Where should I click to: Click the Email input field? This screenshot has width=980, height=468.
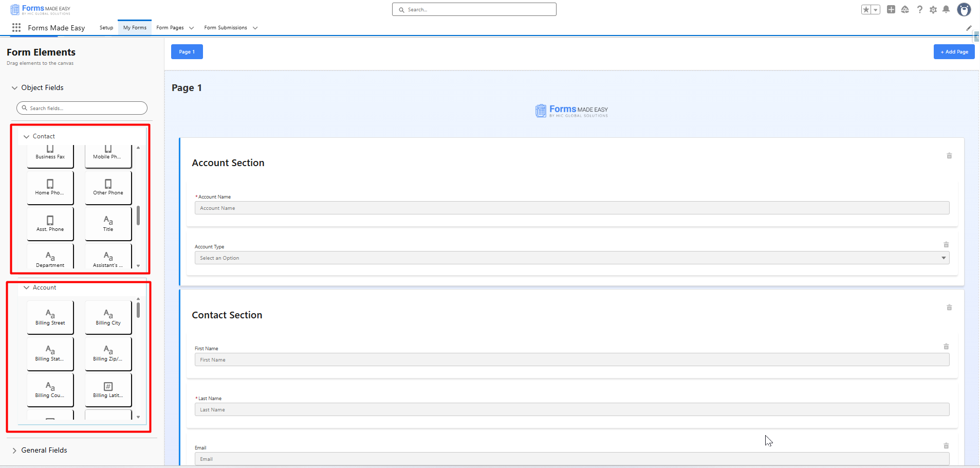(572, 459)
